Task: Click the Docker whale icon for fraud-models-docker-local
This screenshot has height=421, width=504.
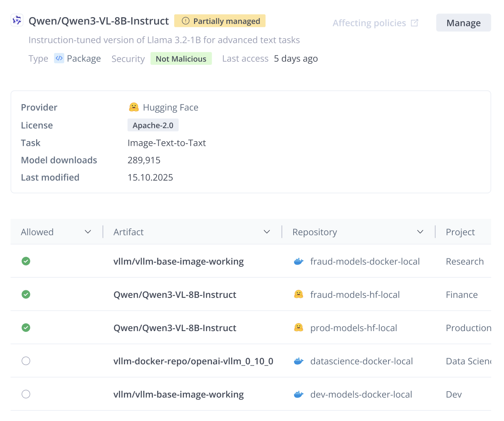Action: [x=298, y=261]
